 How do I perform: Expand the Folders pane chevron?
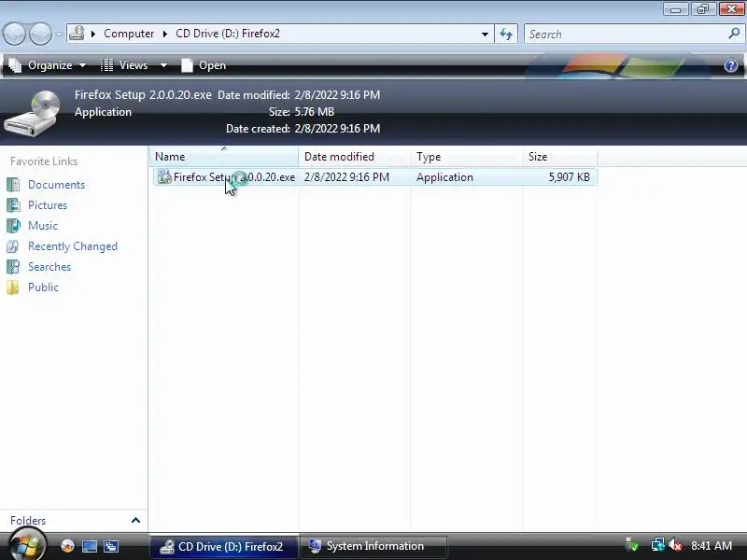pos(135,520)
